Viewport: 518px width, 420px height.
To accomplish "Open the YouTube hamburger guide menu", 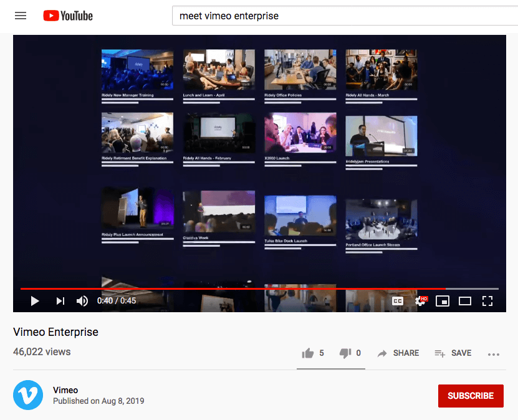I will tap(21, 16).
